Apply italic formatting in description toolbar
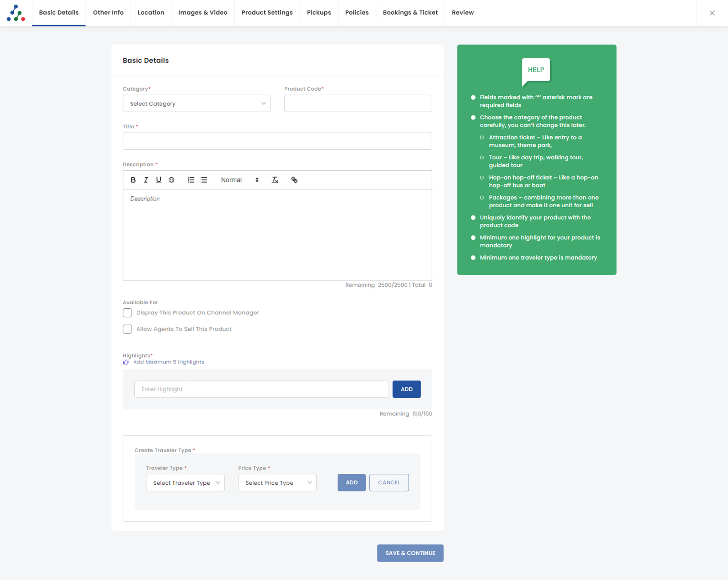Screen dimensions: 728x580 tap(146, 180)
